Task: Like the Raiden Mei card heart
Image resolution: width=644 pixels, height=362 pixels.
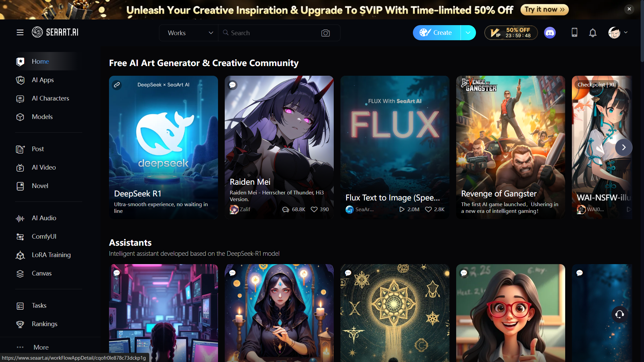Action: 314,209
